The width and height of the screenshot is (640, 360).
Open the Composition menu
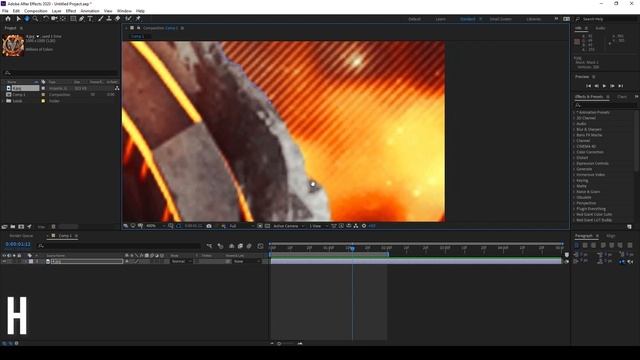36,11
